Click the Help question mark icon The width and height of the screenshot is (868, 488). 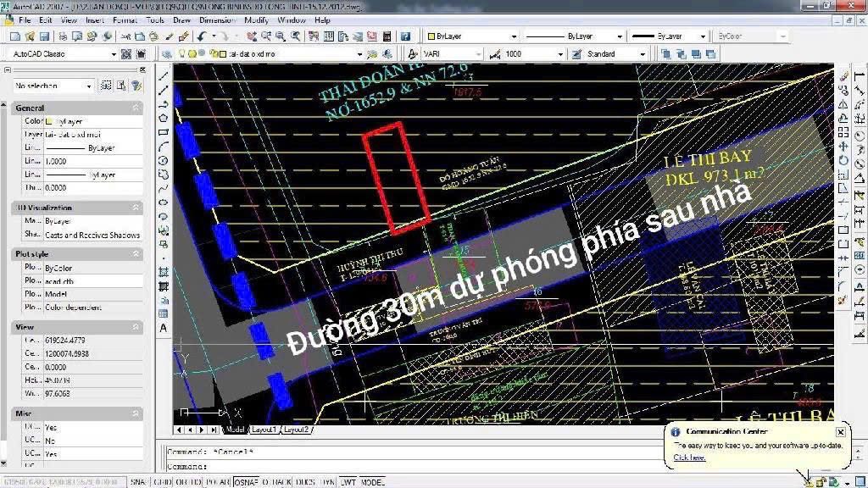point(406,36)
